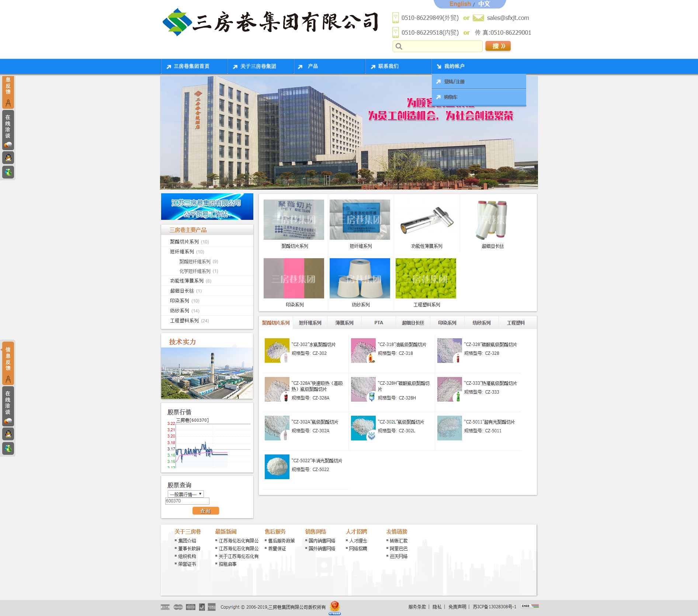This screenshot has height=616, width=698.
Task: Click the magnifier icon in search box
Action: click(399, 46)
